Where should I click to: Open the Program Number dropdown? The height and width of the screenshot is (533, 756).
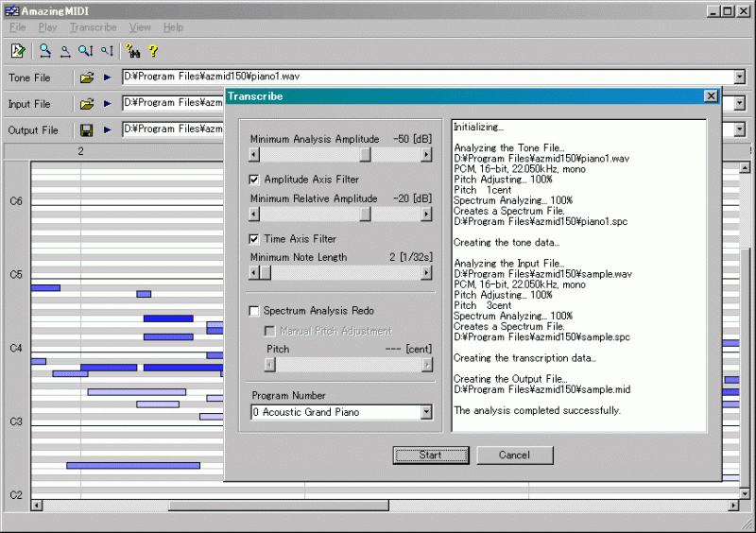(425, 412)
